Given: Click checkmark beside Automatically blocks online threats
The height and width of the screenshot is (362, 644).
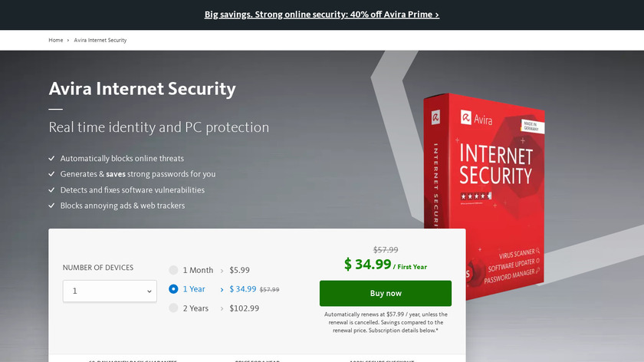Looking at the screenshot, I should pyautogui.click(x=51, y=159).
